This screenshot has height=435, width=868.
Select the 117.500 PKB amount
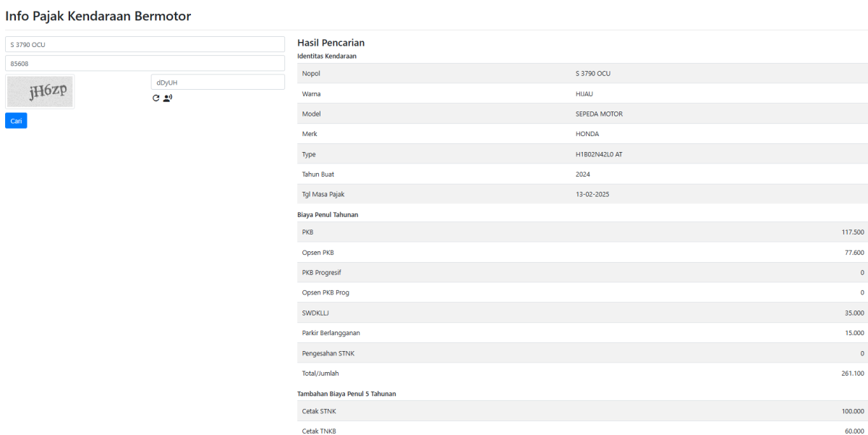click(853, 232)
